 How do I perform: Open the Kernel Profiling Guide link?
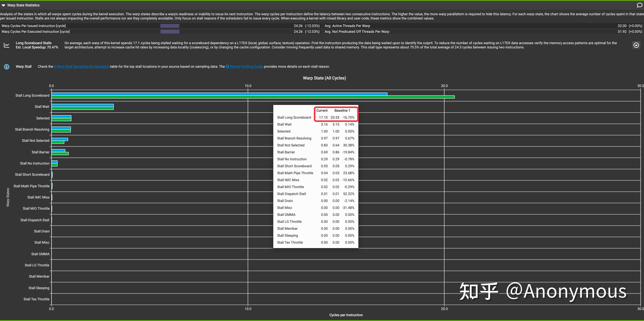(x=246, y=67)
